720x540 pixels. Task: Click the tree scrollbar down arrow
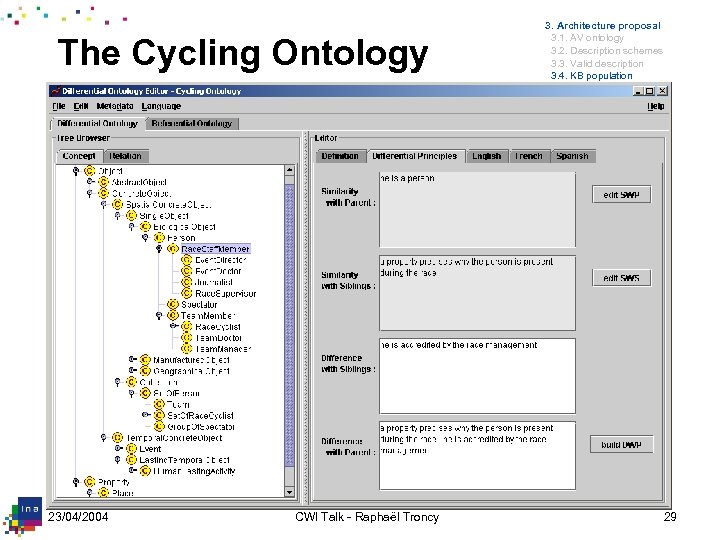[289, 492]
